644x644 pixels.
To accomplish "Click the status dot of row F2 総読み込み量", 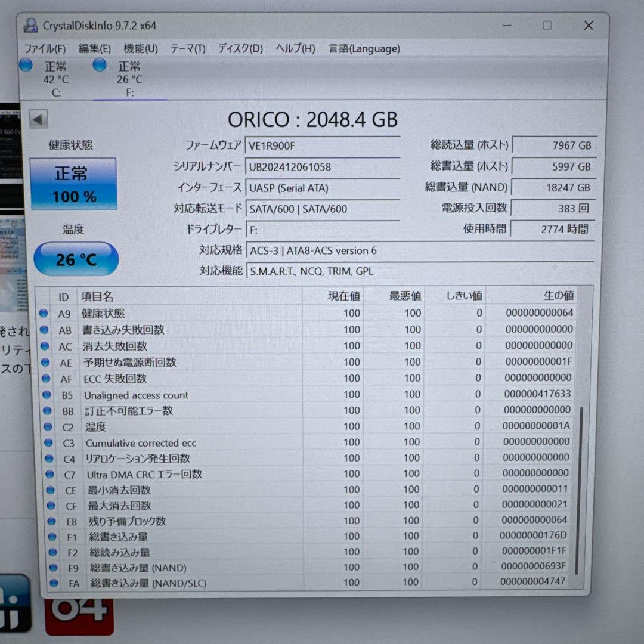I will [x=52, y=552].
